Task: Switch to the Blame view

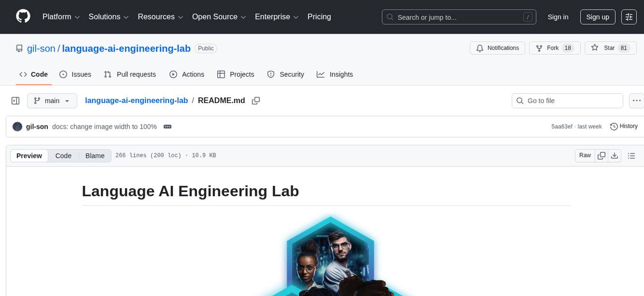Action: click(x=95, y=156)
